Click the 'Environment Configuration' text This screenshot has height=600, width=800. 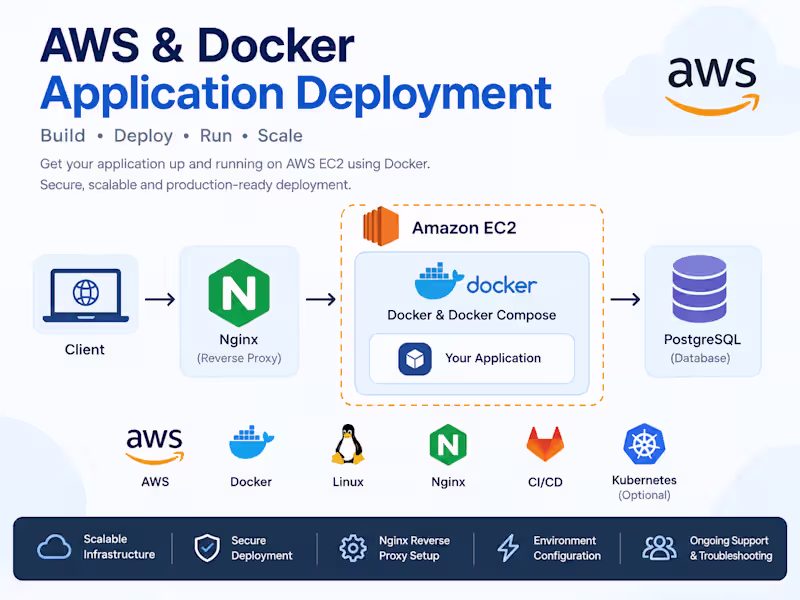pyautogui.click(x=567, y=548)
